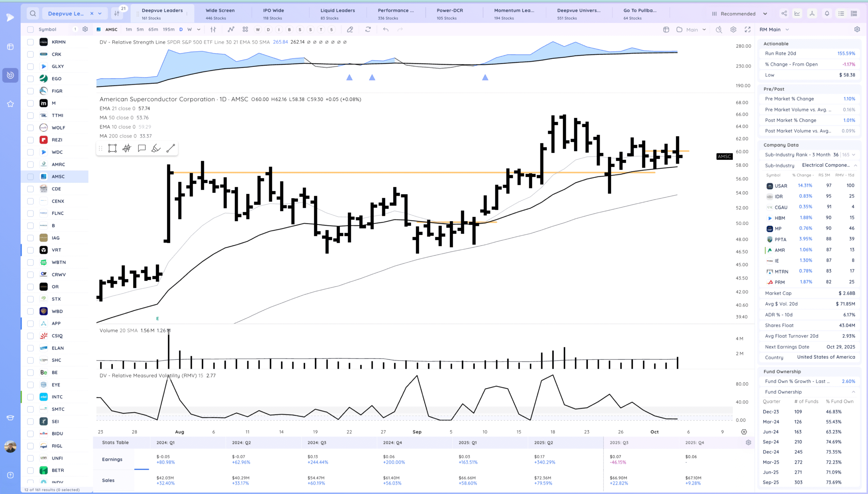Toggle fullscreen chart icon
This screenshot has width=868, height=494.
(748, 29)
